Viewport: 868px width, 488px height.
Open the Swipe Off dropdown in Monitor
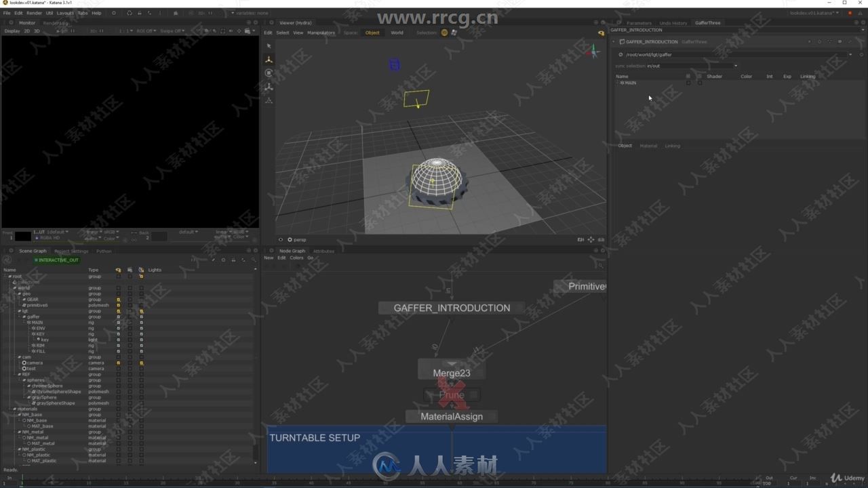173,31
